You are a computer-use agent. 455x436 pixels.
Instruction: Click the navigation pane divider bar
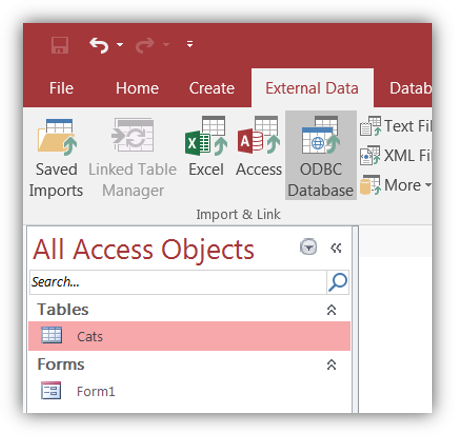coord(355,319)
